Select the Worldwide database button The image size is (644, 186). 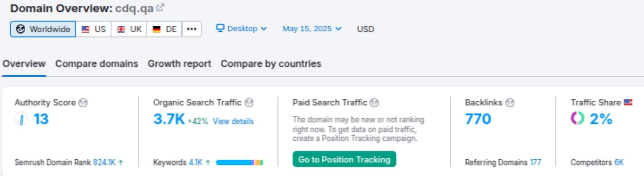pyautogui.click(x=43, y=29)
